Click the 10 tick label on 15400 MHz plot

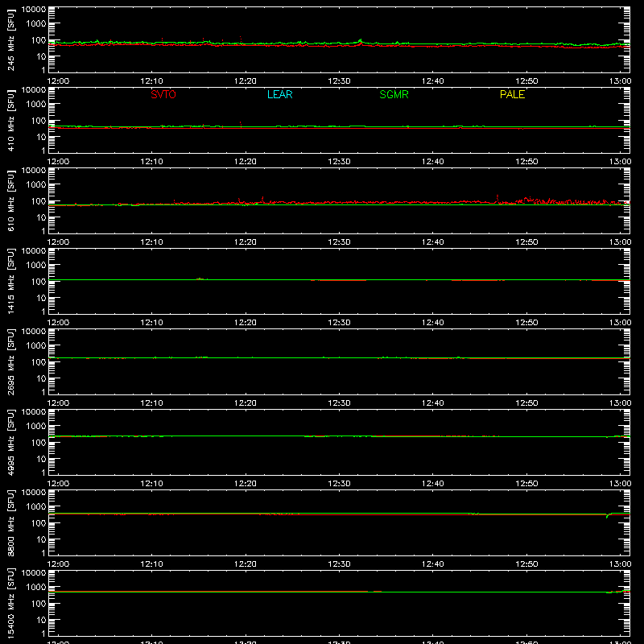coord(41,620)
